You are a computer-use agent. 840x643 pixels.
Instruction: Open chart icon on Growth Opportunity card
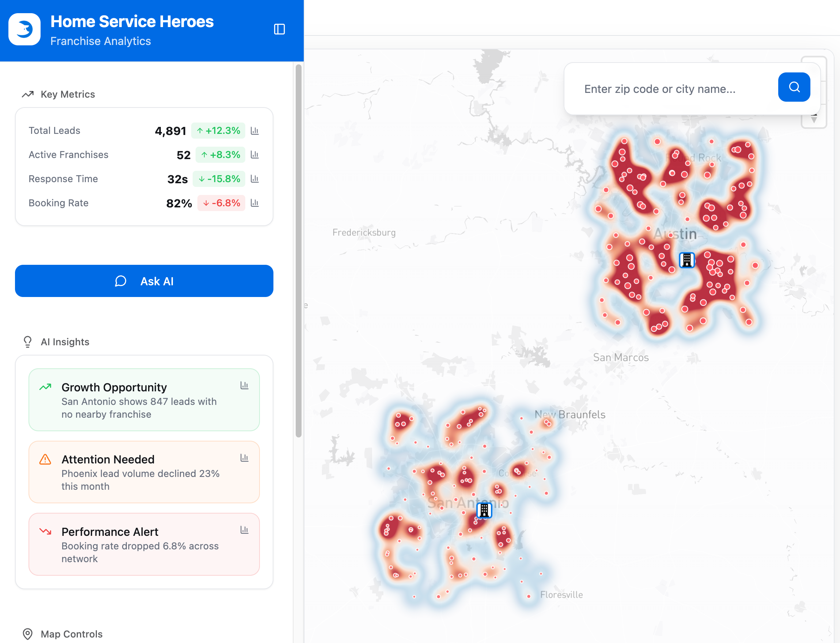245,386
